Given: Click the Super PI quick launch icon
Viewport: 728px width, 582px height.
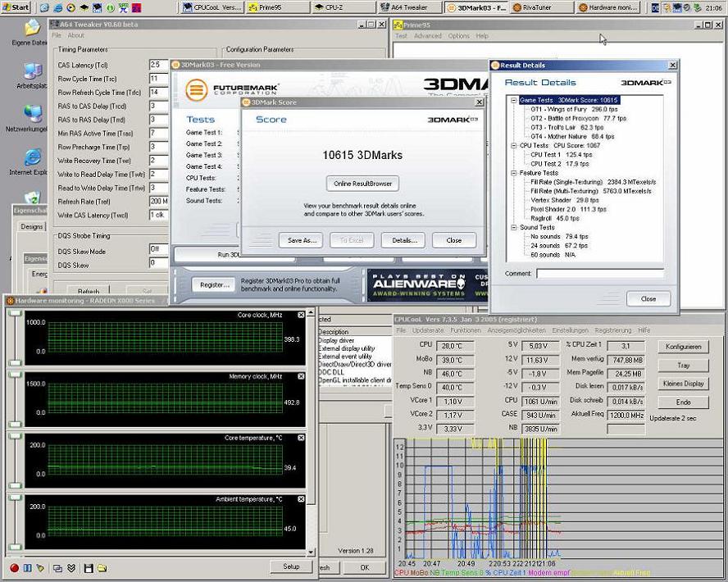Looking at the screenshot, I should tap(124, 7).
